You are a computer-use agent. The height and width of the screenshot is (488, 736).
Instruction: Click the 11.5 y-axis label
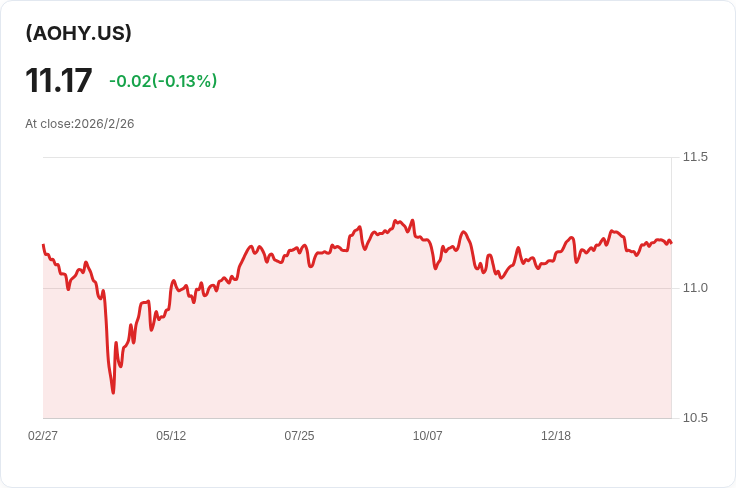click(695, 157)
